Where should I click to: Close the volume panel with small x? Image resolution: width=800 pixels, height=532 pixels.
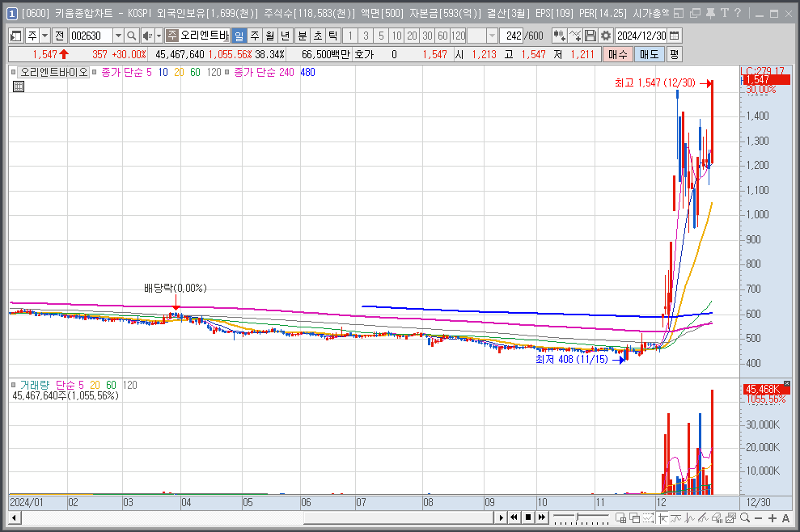point(787,383)
